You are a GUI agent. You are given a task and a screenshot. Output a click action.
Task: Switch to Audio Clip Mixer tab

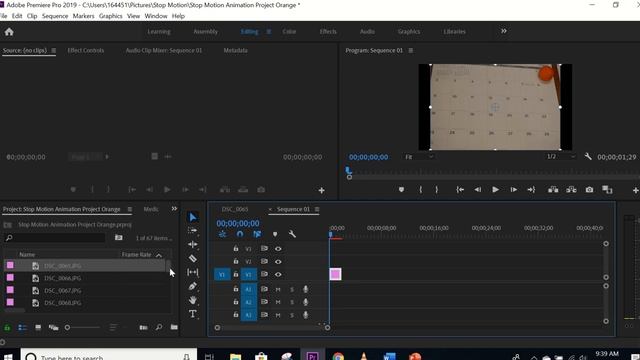pos(164,50)
